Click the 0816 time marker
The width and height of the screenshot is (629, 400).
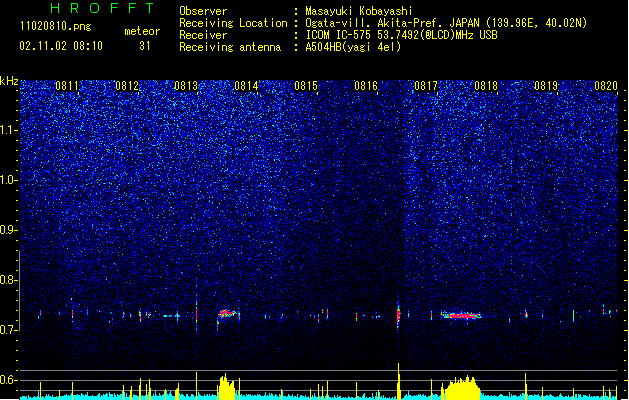pyautogui.click(x=366, y=86)
